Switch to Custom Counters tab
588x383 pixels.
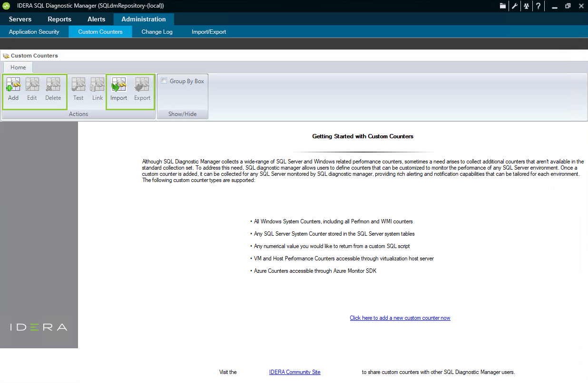click(100, 32)
